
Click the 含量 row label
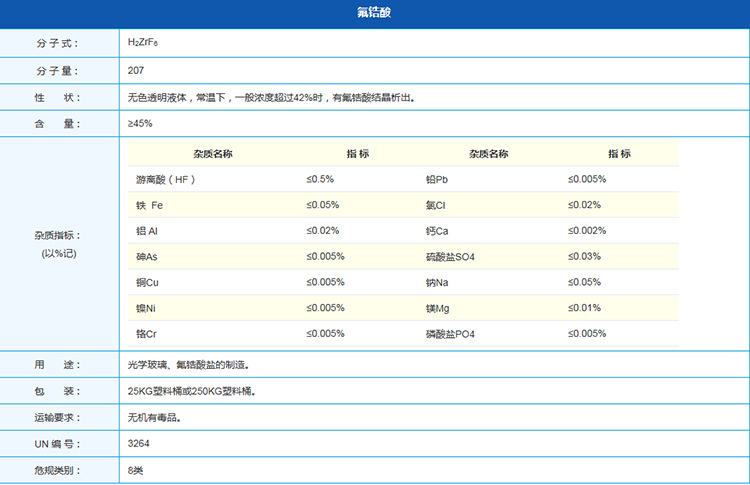(57, 124)
